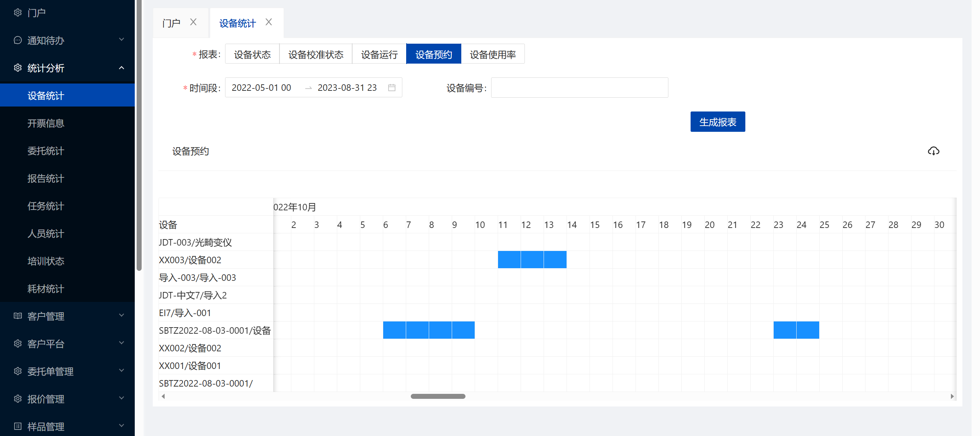Open 耗材统计 sidebar link
The image size is (980, 436).
click(x=46, y=289)
